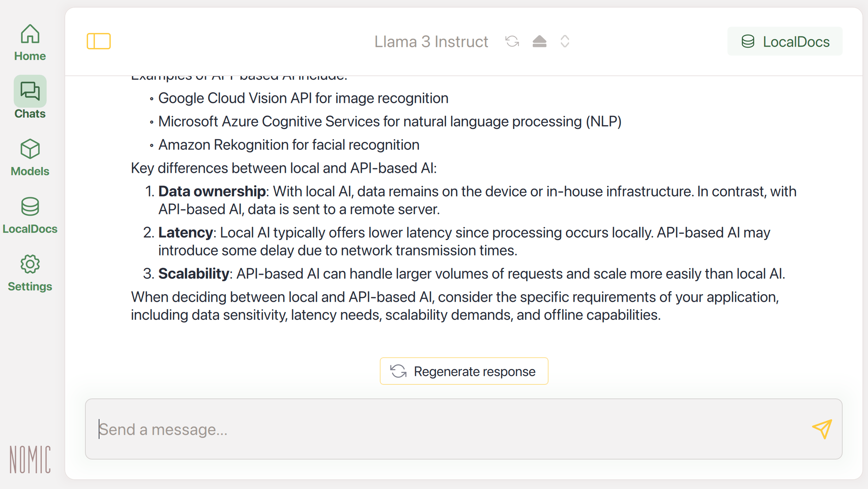This screenshot has width=868, height=489.
Task: Eject the currently loaded model
Action: pyautogui.click(x=539, y=41)
